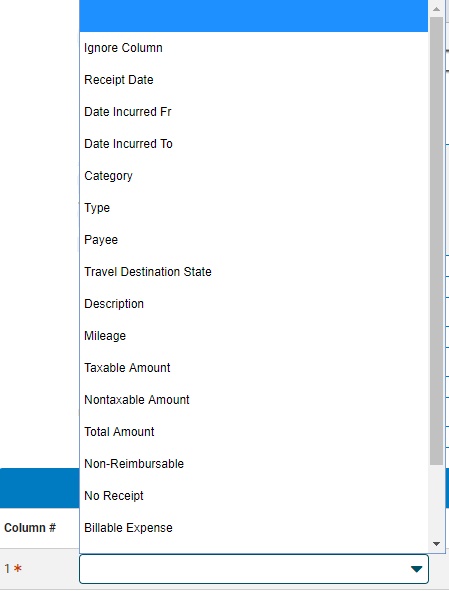Choose Nontaxable Amount option
The height and width of the screenshot is (591, 449).
click(254, 400)
